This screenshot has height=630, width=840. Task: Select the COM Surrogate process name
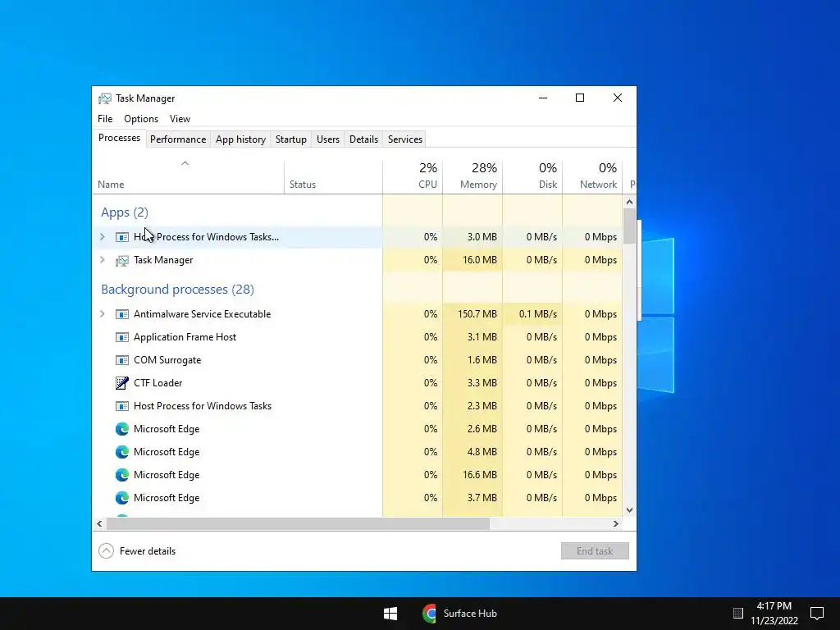(x=167, y=360)
